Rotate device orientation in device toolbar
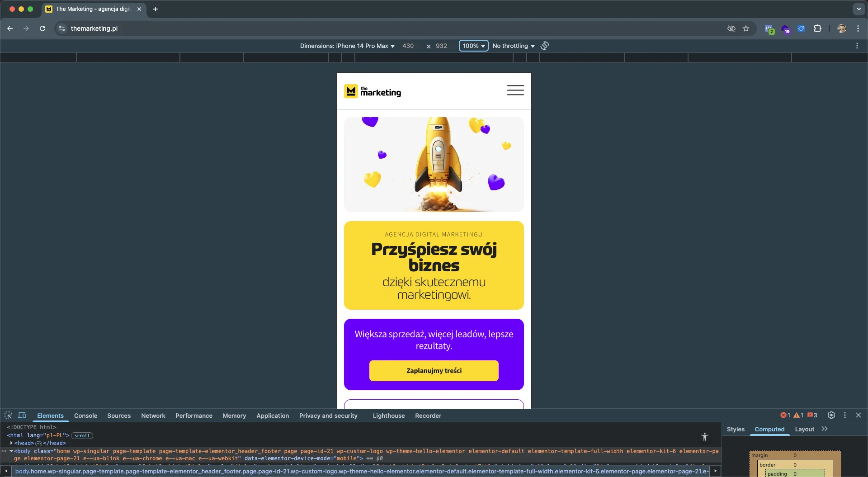868x477 pixels. coord(544,46)
